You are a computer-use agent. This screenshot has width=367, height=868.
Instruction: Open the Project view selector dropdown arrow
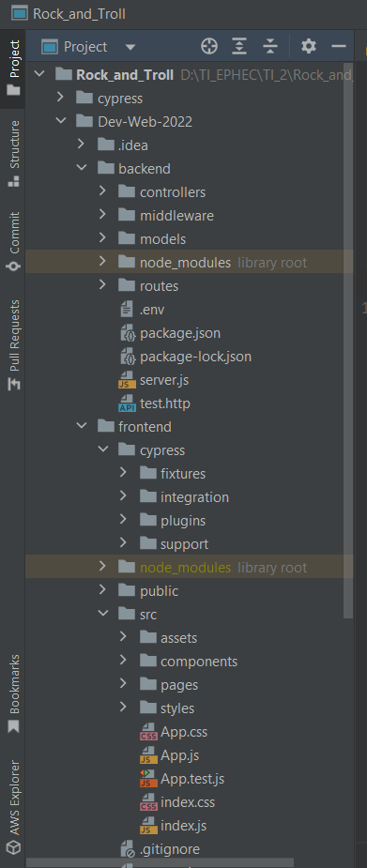coord(130,47)
